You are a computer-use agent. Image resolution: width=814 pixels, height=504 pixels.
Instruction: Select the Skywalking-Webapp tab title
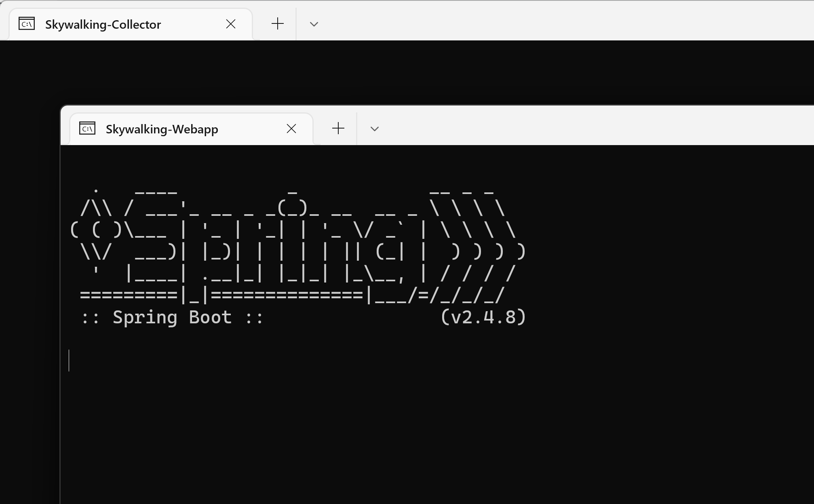pyautogui.click(x=162, y=129)
